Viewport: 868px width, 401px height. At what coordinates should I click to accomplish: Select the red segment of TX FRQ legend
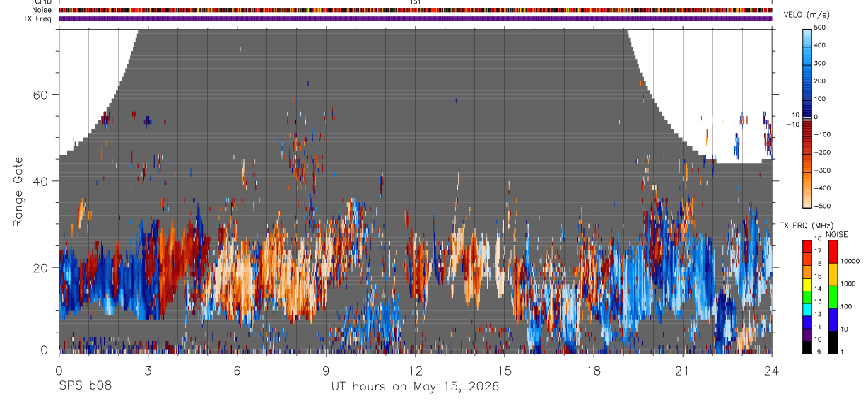click(x=807, y=247)
